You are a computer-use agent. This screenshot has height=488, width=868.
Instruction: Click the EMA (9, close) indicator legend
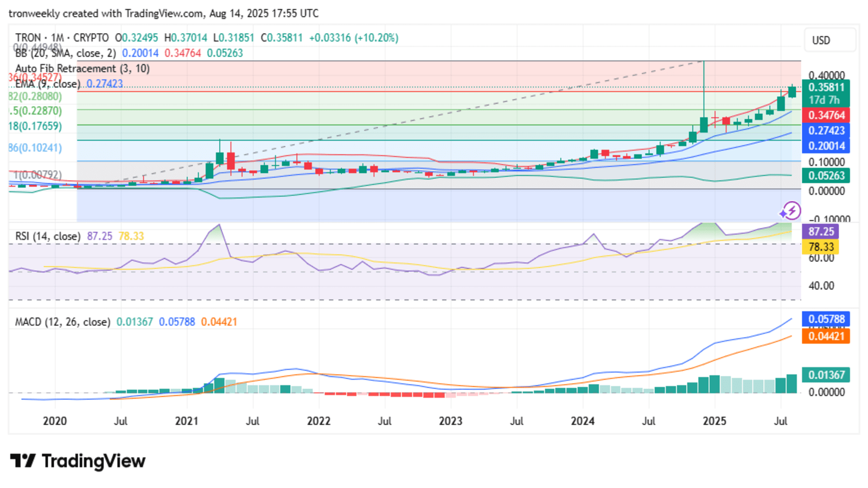point(48,84)
